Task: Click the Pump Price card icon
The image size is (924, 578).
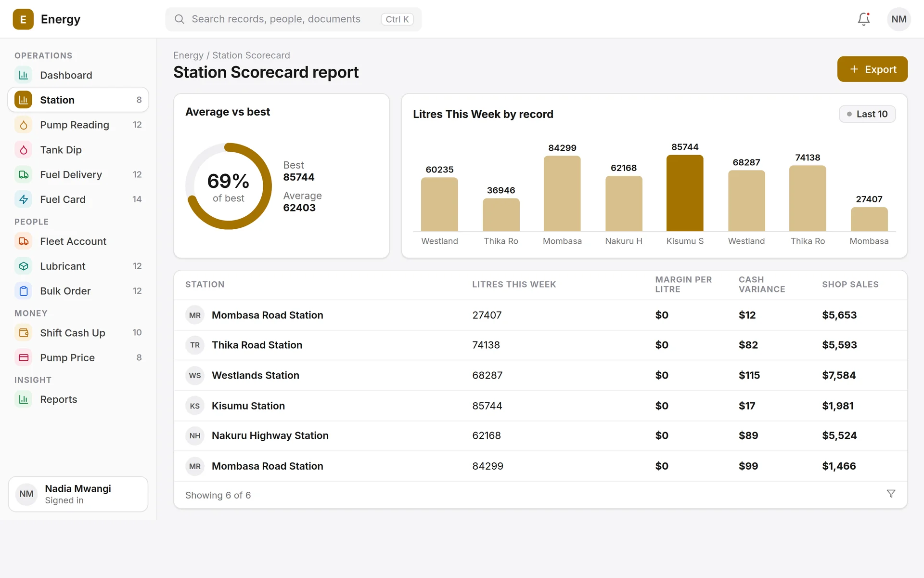Action: point(24,358)
